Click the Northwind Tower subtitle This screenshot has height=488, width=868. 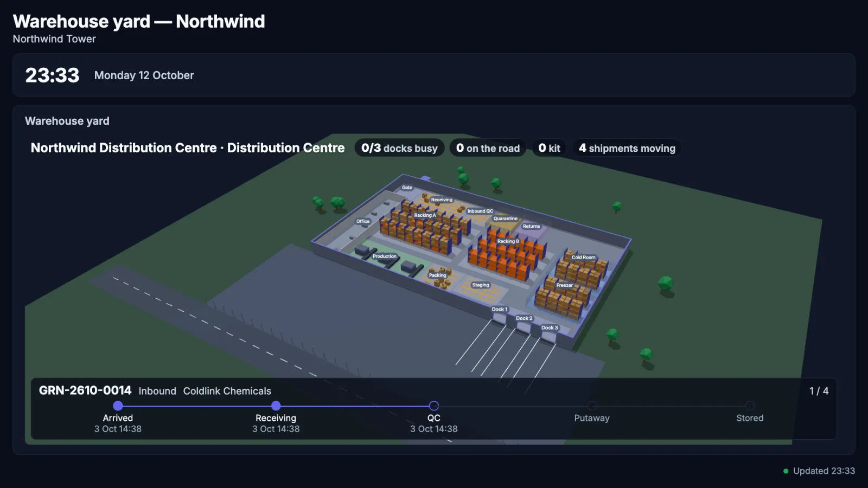54,39
